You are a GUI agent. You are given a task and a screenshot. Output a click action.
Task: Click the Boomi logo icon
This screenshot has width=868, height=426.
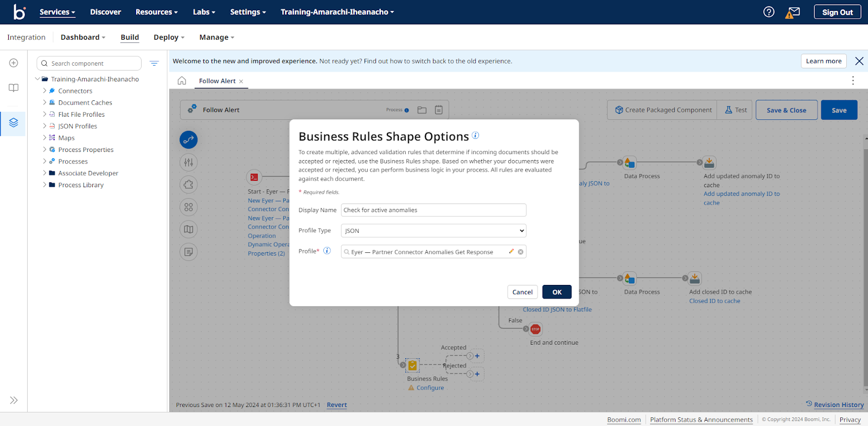20,12
